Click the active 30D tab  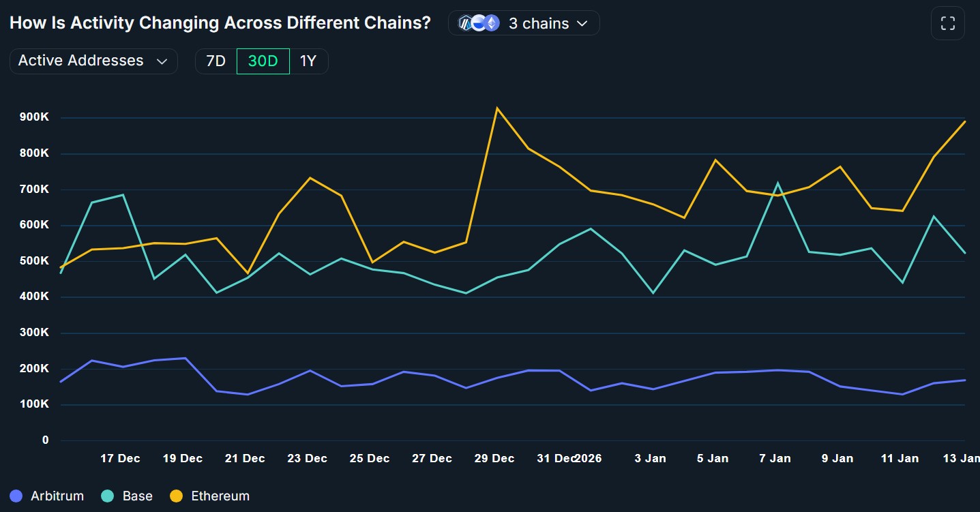pos(263,61)
